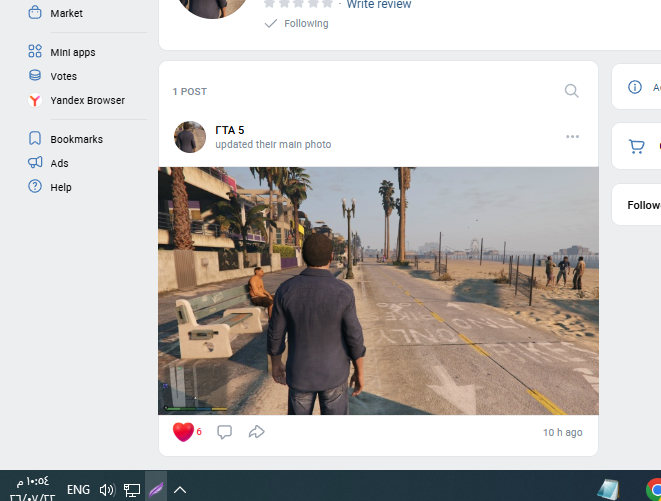Open the GTA beach screenshot photo

click(378, 291)
